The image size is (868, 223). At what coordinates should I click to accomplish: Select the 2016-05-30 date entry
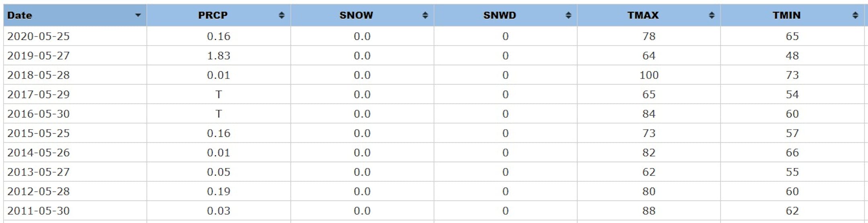[39, 114]
